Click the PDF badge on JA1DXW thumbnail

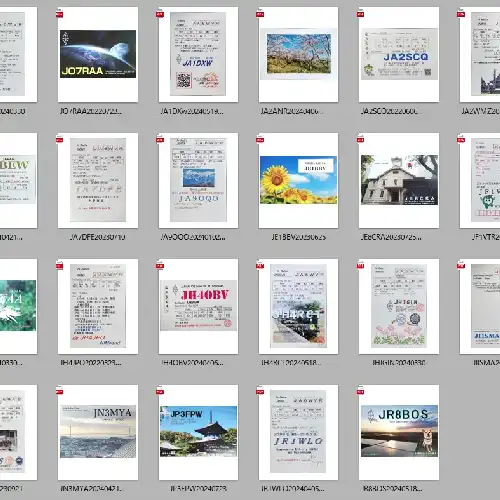(x=160, y=14)
